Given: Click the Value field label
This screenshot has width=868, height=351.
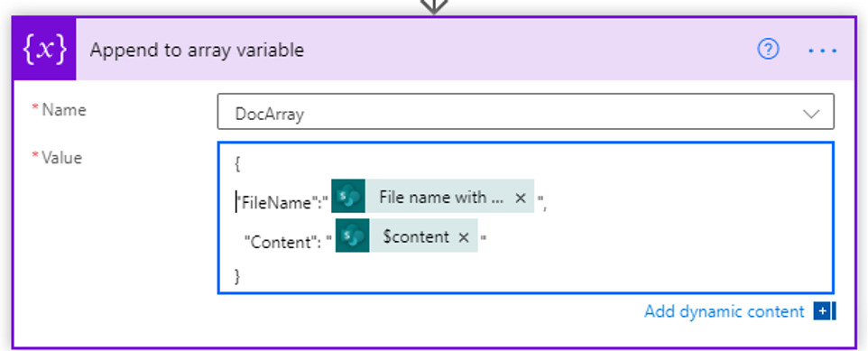Looking at the screenshot, I should [x=60, y=158].
